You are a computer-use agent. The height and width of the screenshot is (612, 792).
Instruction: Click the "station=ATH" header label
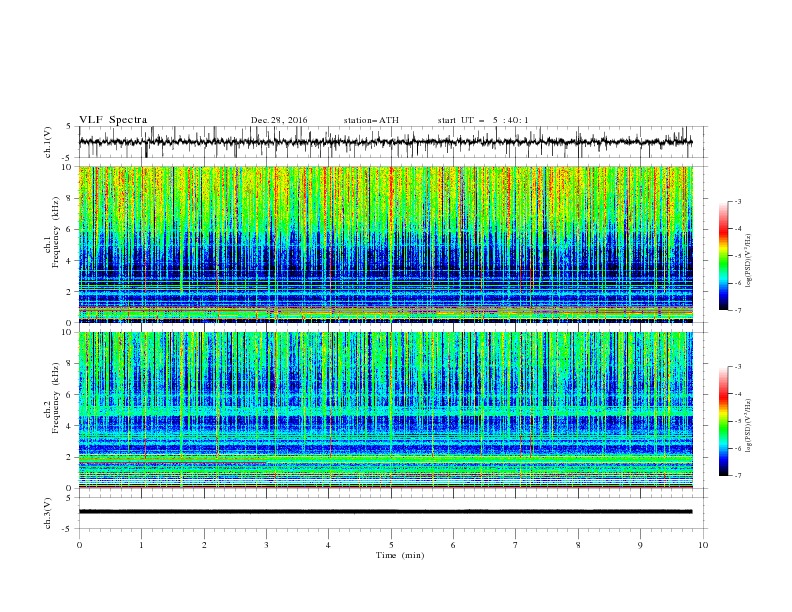click(371, 120)
